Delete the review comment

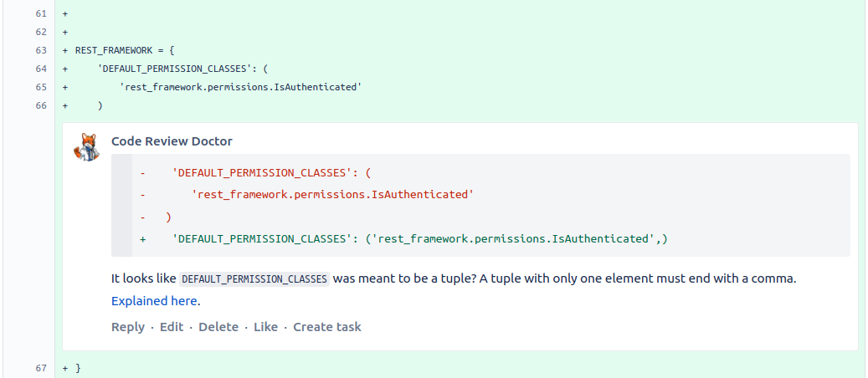point(218,327)
